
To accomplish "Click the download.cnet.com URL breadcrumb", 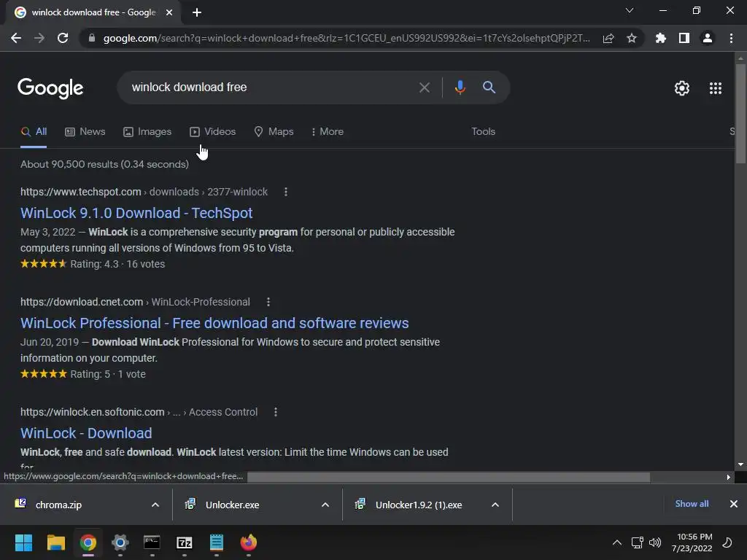I will click(135, 302).
